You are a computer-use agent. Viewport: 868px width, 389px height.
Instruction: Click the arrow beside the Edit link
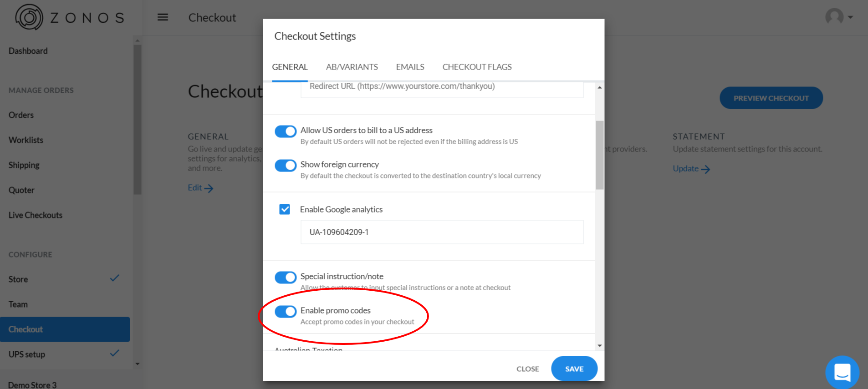point(209,188)
